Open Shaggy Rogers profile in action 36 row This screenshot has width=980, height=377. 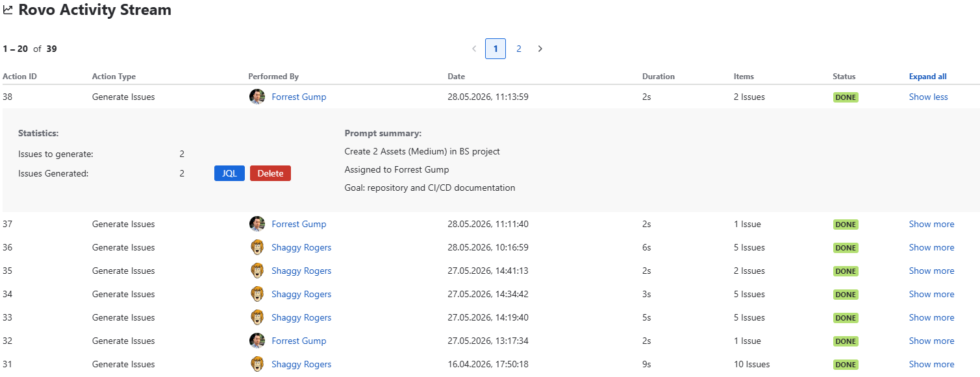pyautogui.click(x=301, y=247)
